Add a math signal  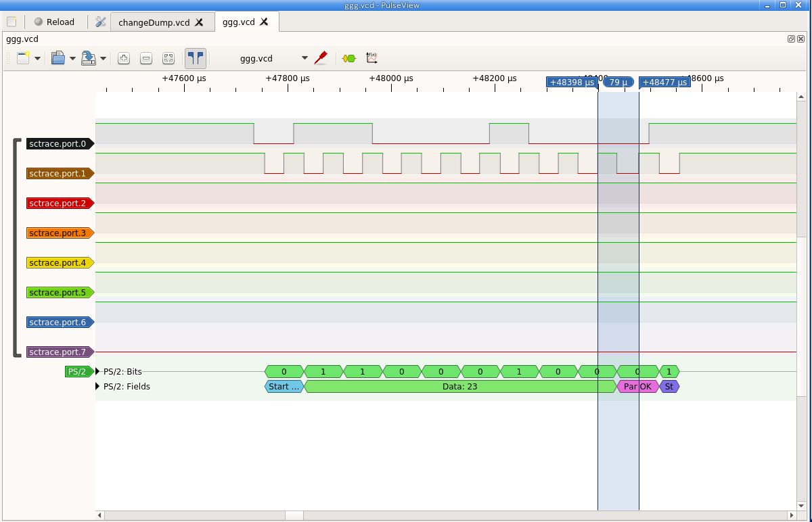(371, 58)
